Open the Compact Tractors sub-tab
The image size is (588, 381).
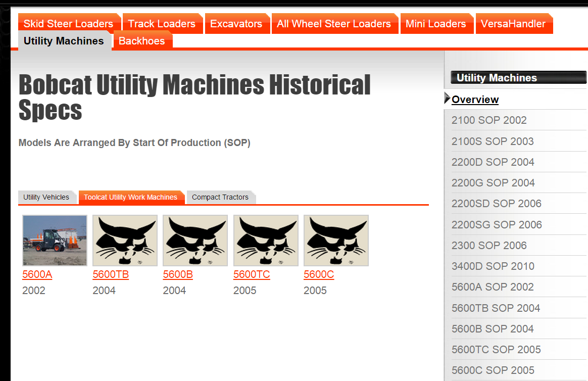[x=221, y=197]
